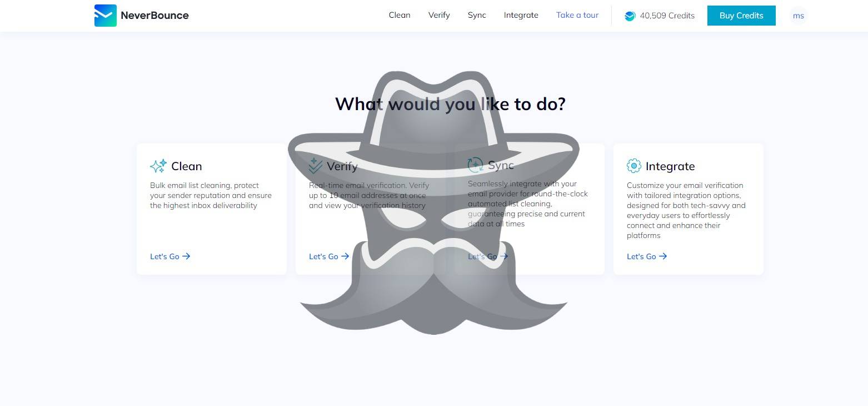Click the sparkles icon on the Clean card
The image size is (868, 406).
[158, 166]
